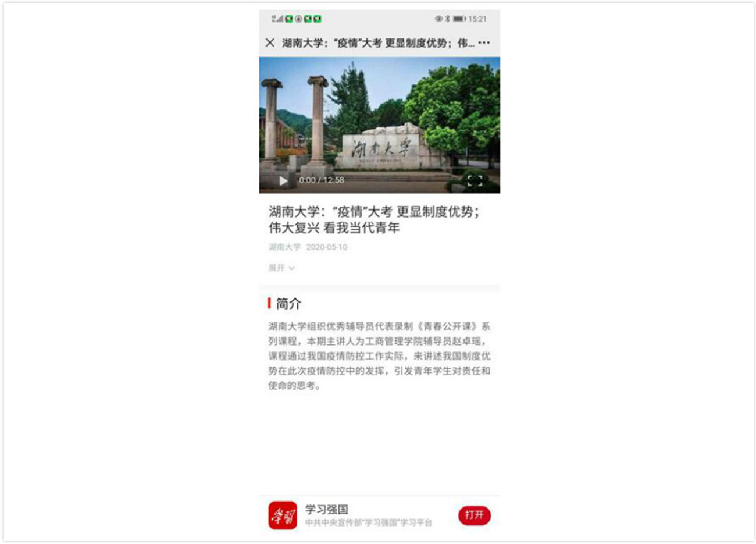Click the 0:00 / 12:58 video time display
The height and width of the screenshot is (544, 756).
point(322,180)
